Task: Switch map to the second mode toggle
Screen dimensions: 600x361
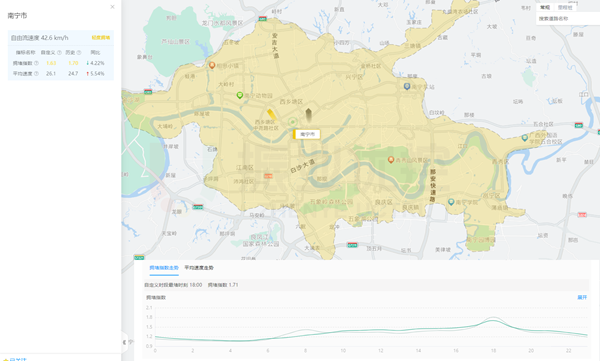Action: (565, 7)
